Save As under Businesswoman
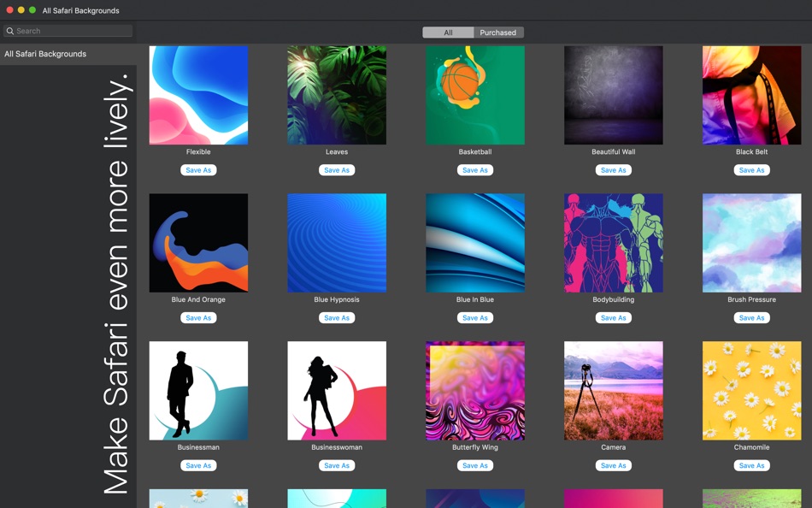This screenshot has width=812, height=508. [x=337, y=465]
